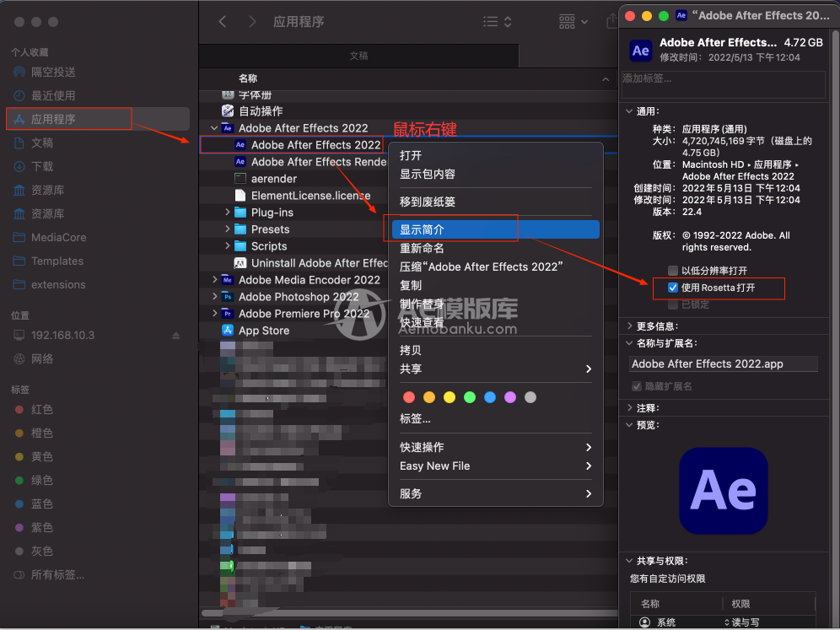
Task: Select 显示包内容 in the context menu
Action: pyautogui.click(x=428, y=174)
